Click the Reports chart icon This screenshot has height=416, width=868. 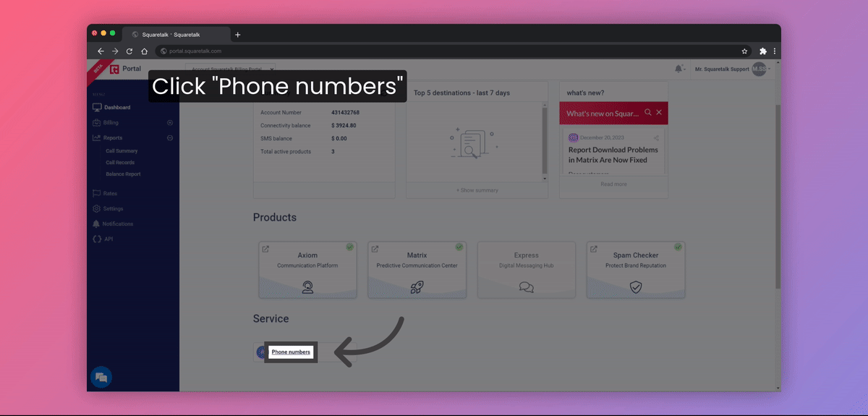(x=97, y=137)
